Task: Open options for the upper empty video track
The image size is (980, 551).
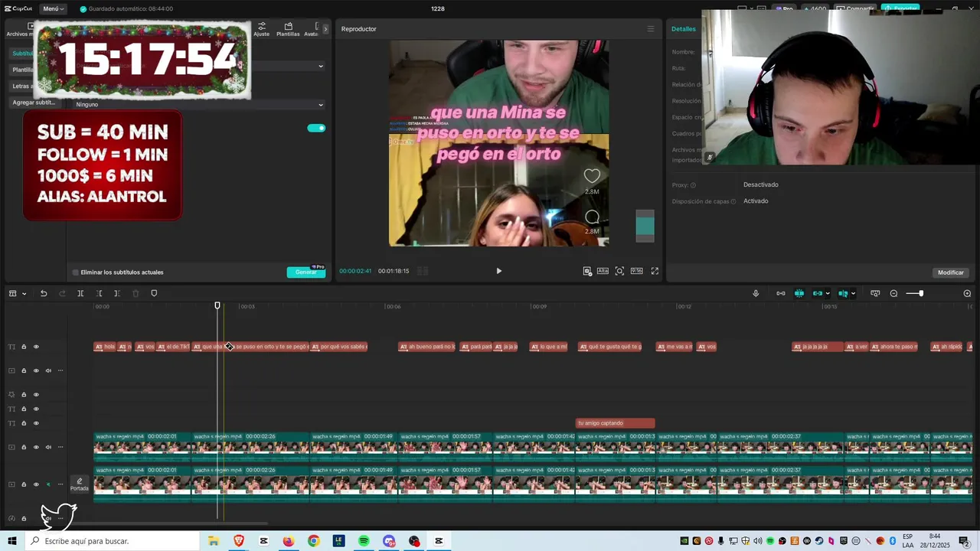Action: coord(60,370)
